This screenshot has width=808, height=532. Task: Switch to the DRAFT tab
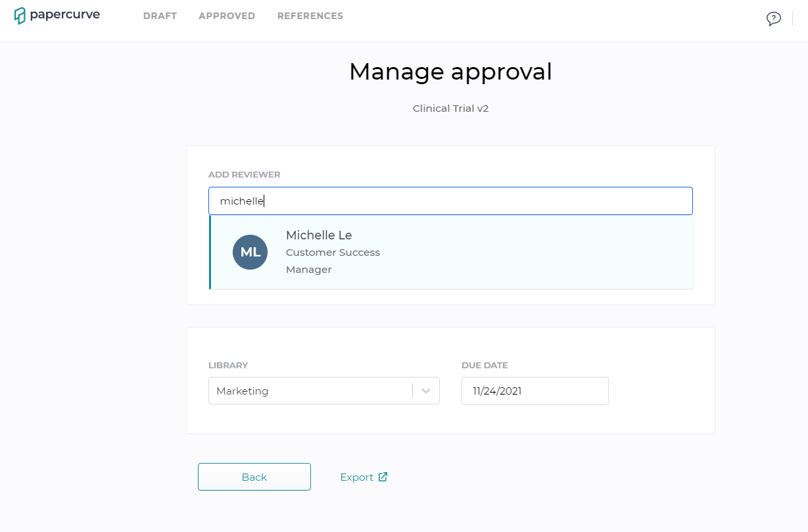tap(160, 16)
